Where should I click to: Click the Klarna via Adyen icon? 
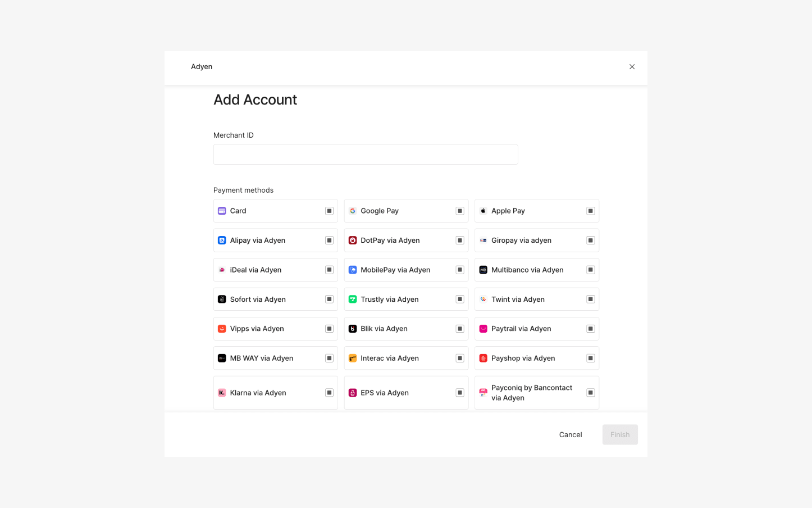tap(222, 393)
